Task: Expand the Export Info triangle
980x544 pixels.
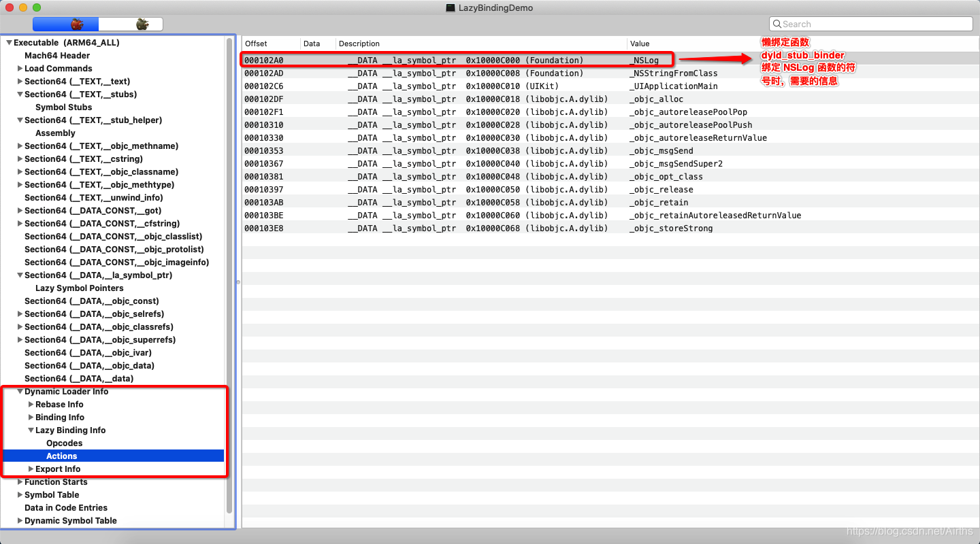Action: click(31, 469)
